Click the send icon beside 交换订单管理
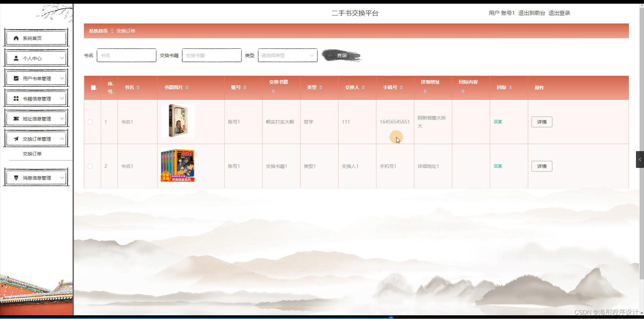The width and height of the screenshot is (644, 319). 16,139
